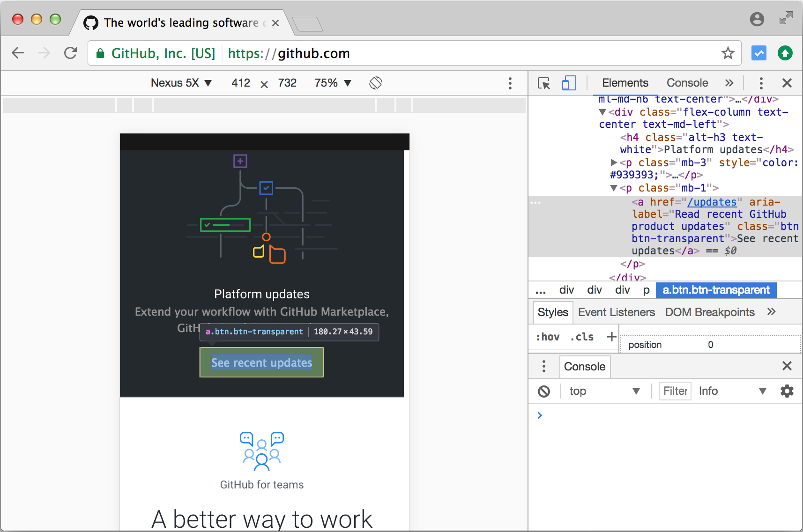This screenshot has width=803, height=532.
Task: Select the highlighted anchor element ellipsis
Action: tap(535, 203)
